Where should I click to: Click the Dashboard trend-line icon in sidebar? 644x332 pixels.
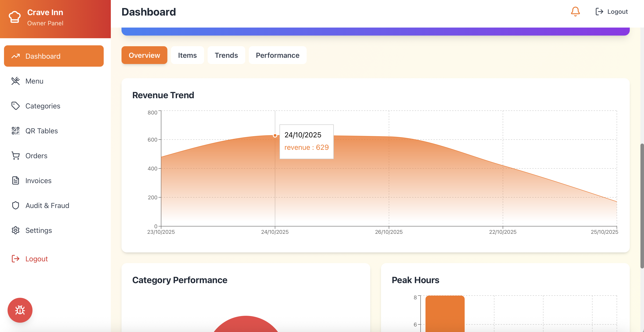(x=16, y=56)
